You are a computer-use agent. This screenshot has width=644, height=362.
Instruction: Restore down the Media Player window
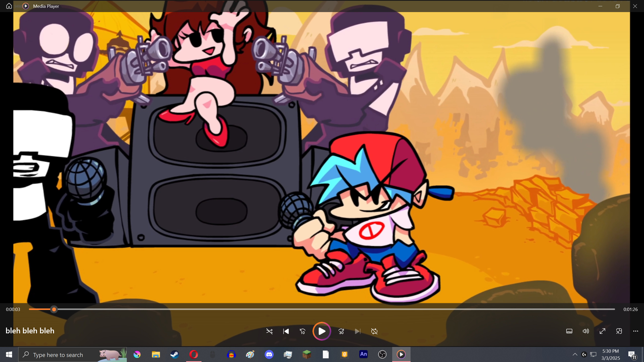click(618, 6)
